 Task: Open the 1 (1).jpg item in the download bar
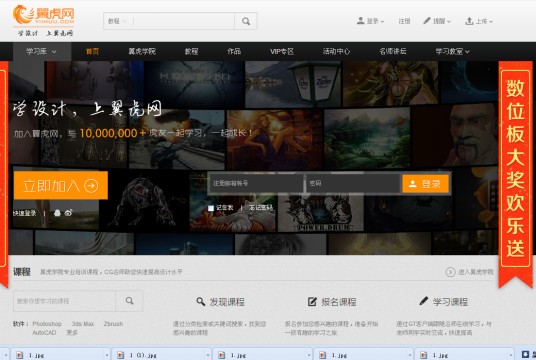[x=161, y=355]
